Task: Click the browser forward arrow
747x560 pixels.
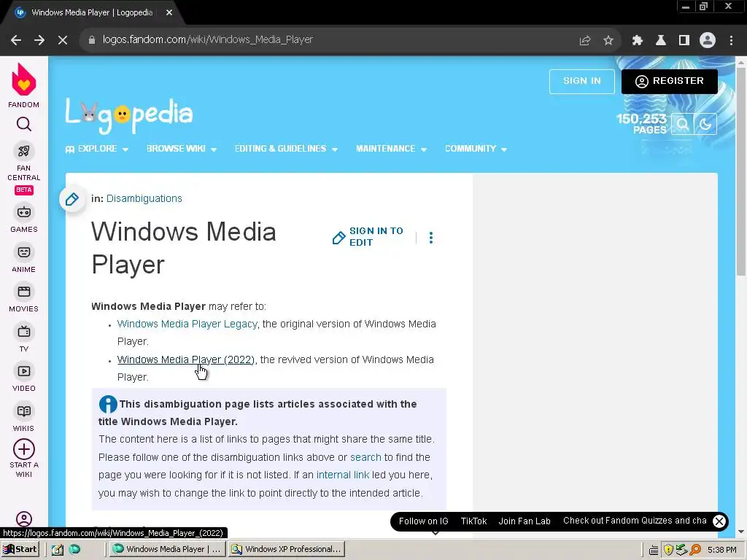Action: (x=39, y=40)
